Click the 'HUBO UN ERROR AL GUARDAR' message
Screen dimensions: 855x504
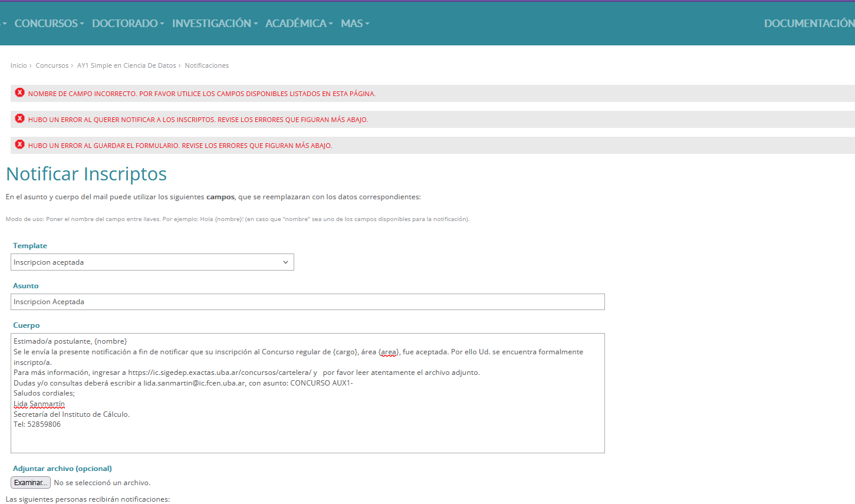pos(180,146)
